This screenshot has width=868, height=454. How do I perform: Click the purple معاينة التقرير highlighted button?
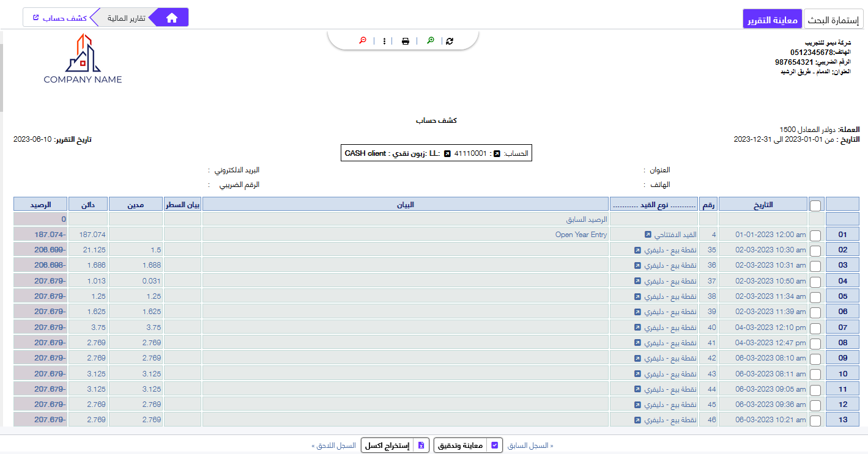(x=772, y=18)
